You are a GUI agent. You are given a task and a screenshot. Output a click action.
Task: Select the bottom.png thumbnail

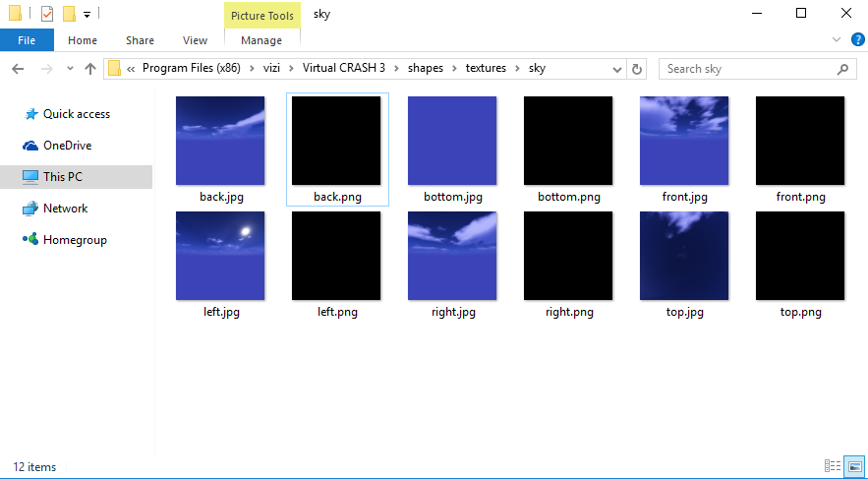point(568,141)
